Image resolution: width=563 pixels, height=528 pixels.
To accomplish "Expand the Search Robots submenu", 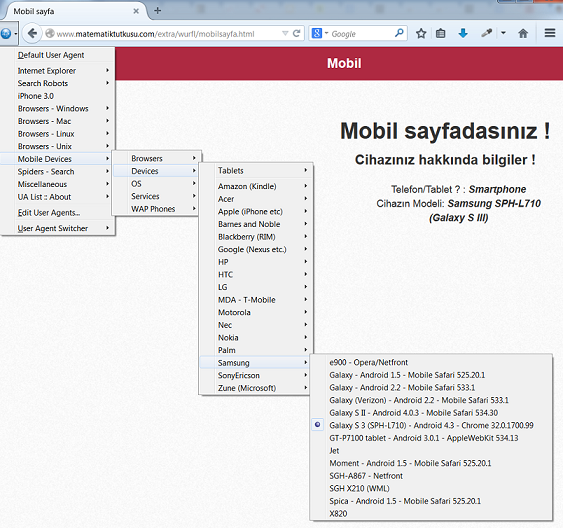I will tap(58, 83).
